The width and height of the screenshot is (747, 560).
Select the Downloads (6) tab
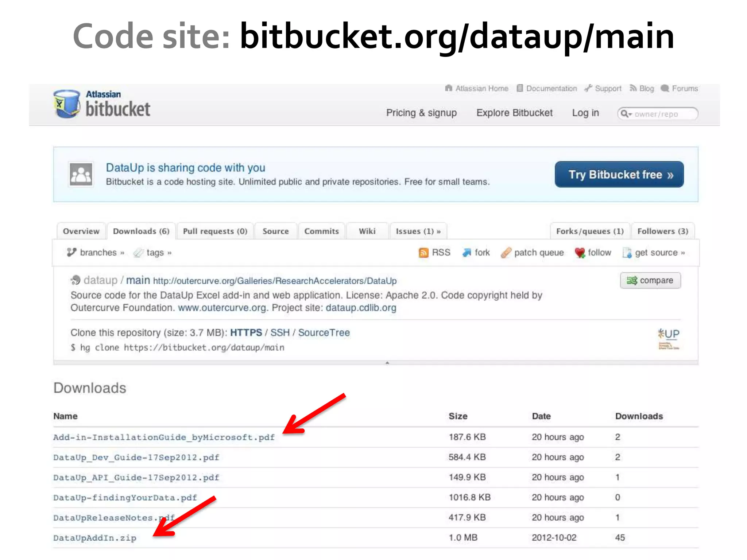click(141, 231)
